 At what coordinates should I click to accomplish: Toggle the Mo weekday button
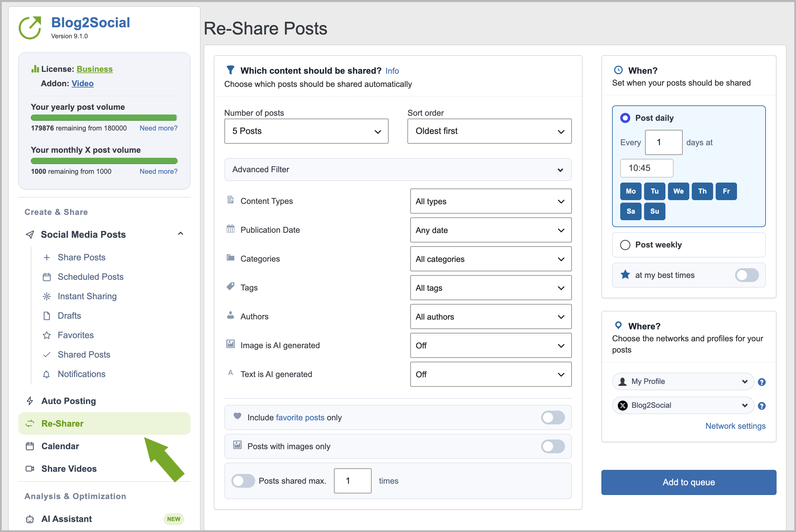tap(631, 191)
